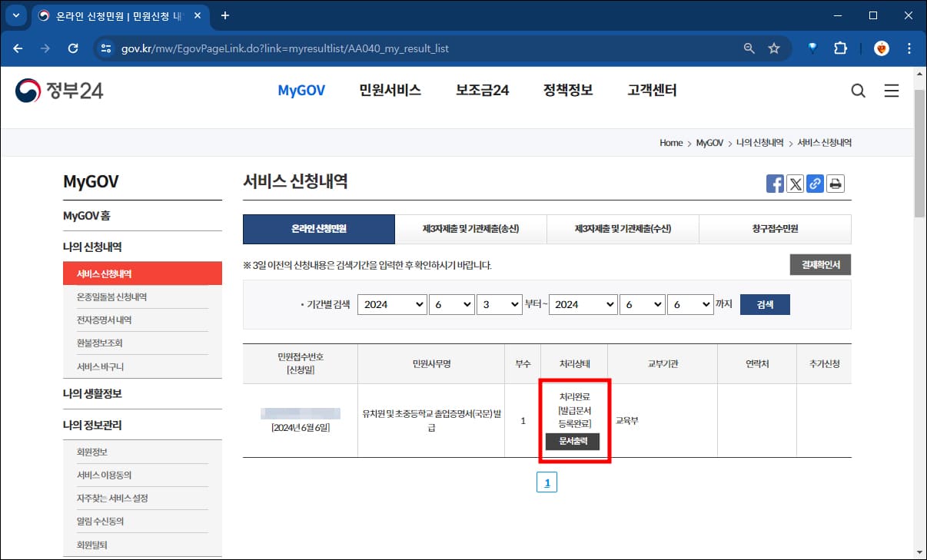Open the start year 2024 dropdown

[x=392, y=304]
